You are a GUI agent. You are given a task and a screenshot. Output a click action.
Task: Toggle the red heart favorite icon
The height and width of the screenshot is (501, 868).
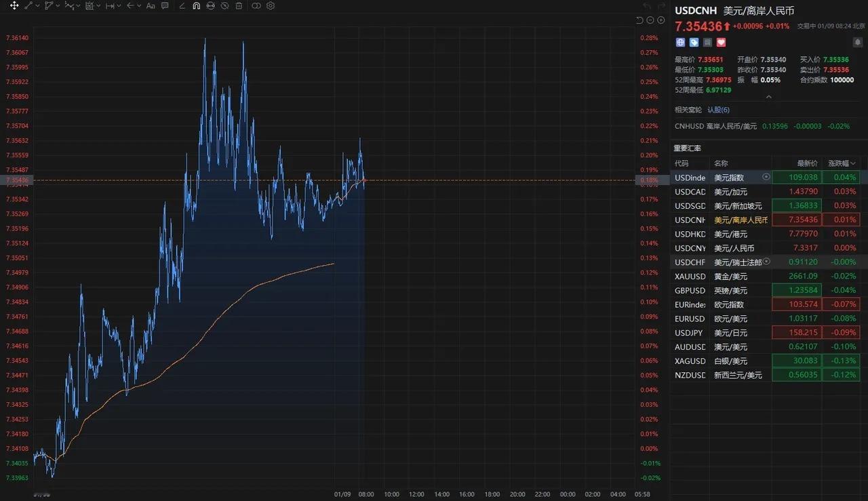pos(721,42)
